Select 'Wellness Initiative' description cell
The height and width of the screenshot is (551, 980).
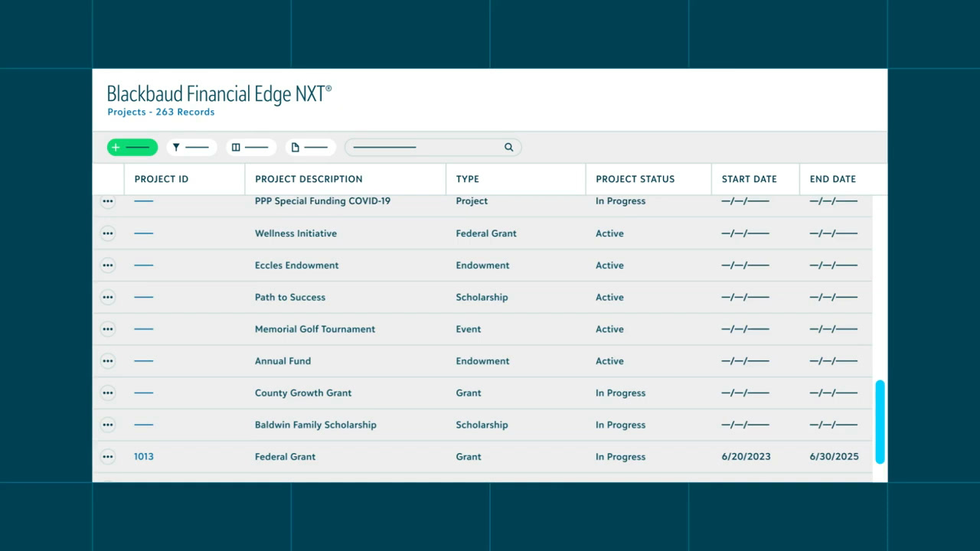coord(296,233)
